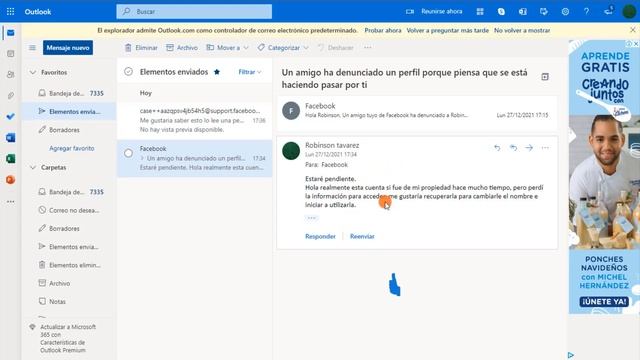Select Elementos enviados under Favoritos
640x360 pixels.
click(69, 111)
